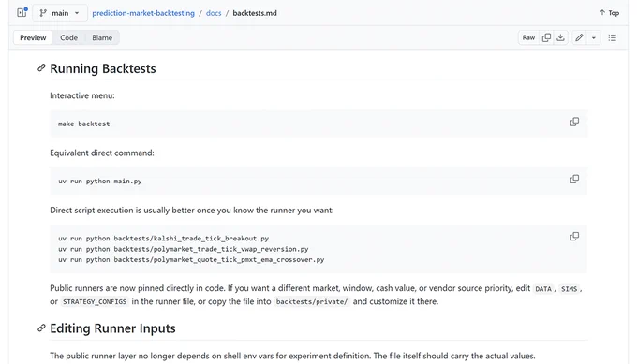Switch to the Blame tab
This screenshot has height=364, width=637.
[102, 37]
